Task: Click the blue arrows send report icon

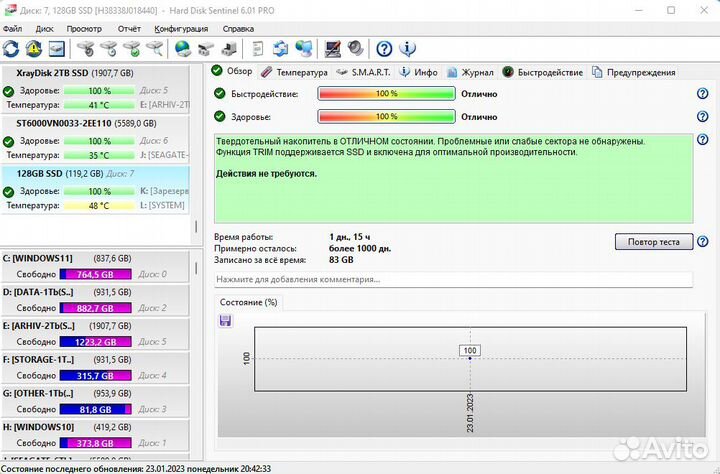Action: point(281,48)
